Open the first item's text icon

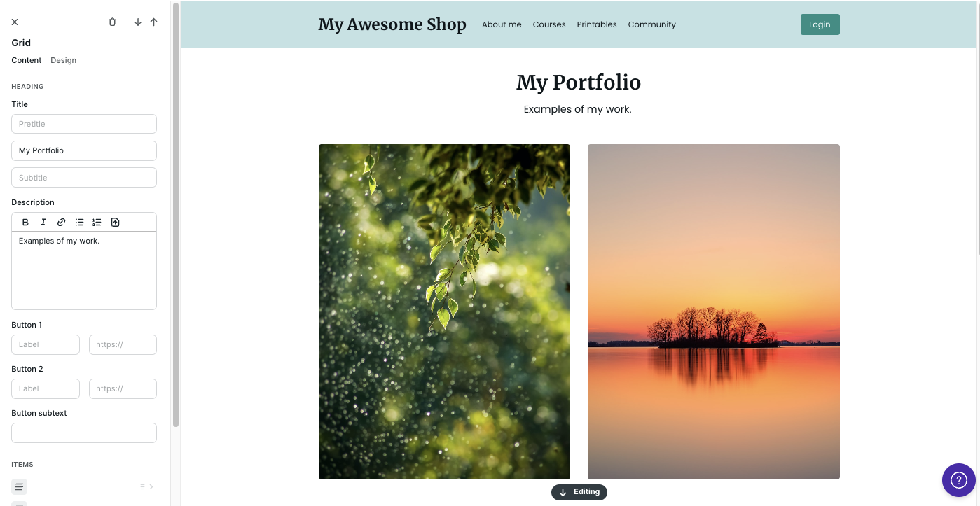(x=20, y=486)
